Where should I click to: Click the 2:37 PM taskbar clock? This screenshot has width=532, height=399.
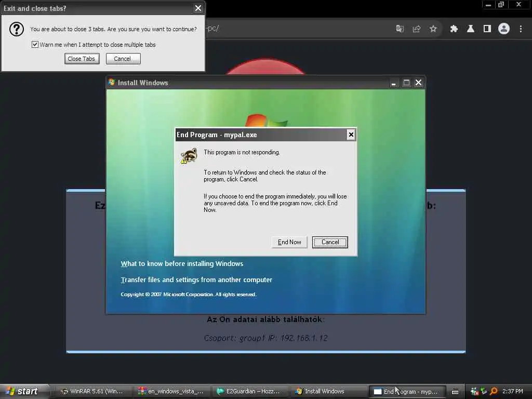point(513,391)
